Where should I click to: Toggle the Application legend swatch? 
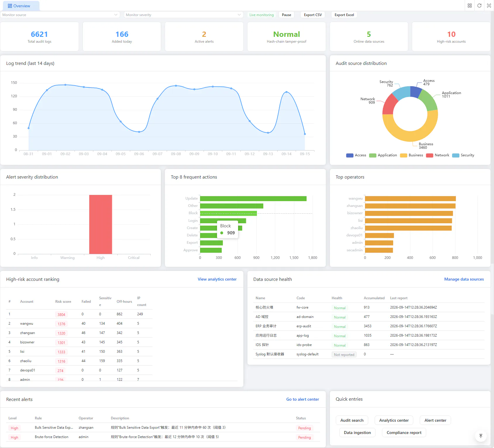pyautogui.click(x=373, y=155)
